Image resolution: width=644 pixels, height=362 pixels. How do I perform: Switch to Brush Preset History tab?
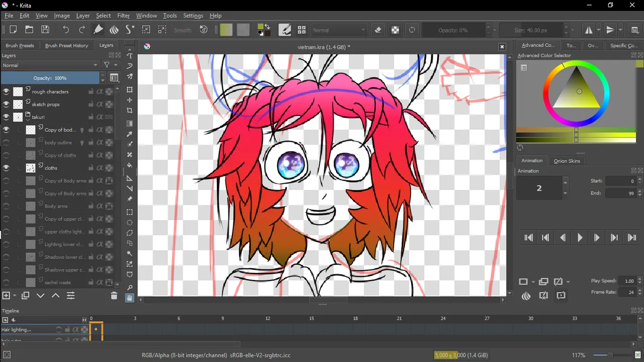[x=66, y=45]
